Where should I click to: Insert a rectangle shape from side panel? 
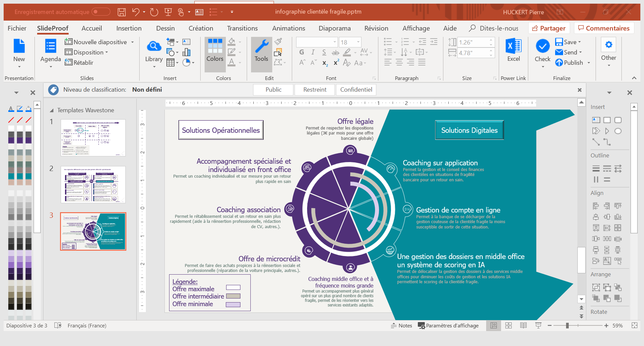pyautogui.click(x=607, y=120)
